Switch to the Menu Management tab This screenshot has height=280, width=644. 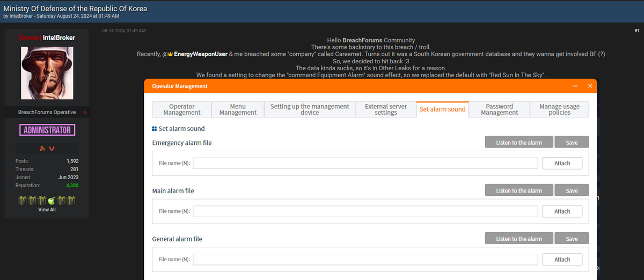238,109
